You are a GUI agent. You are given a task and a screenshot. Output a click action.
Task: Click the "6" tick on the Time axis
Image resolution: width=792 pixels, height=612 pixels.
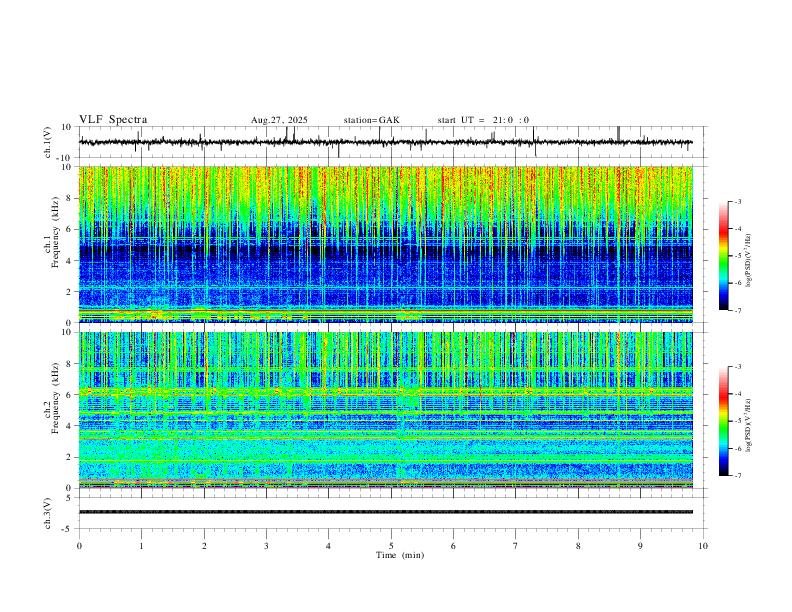[453, 546]
